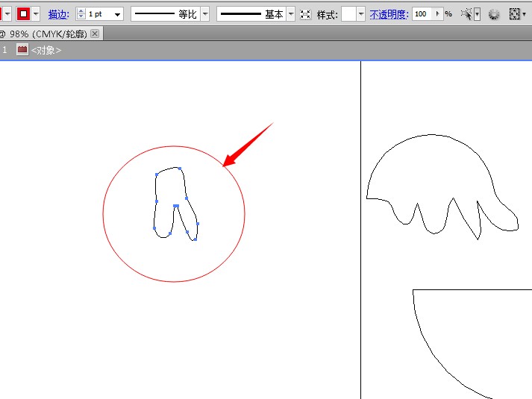Open the 等比 variable width profile dropdown

(x=205, y=15)
